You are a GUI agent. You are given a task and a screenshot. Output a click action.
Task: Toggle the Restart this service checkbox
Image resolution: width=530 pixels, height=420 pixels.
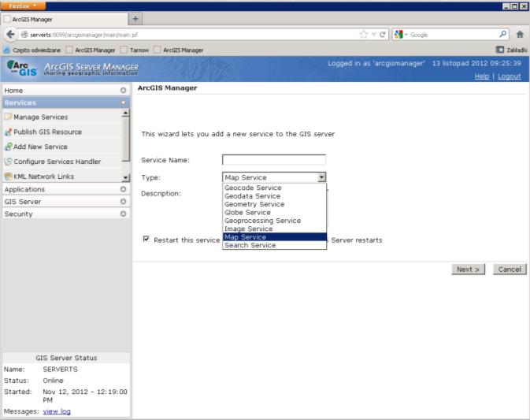click(x=146, y=239)
